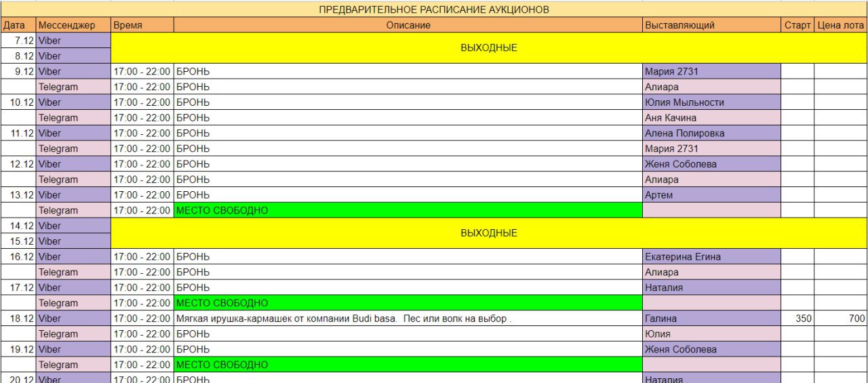Click the Выставляющий column header
This screenshot has width=868, height=383.
point(712,25)
